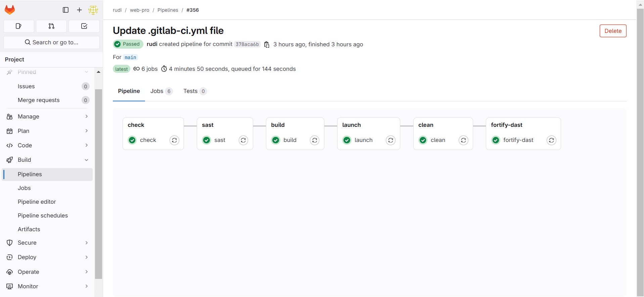Open commit 378aca6b link
Viewport: 644px width, 297px height.
[247, 44]
